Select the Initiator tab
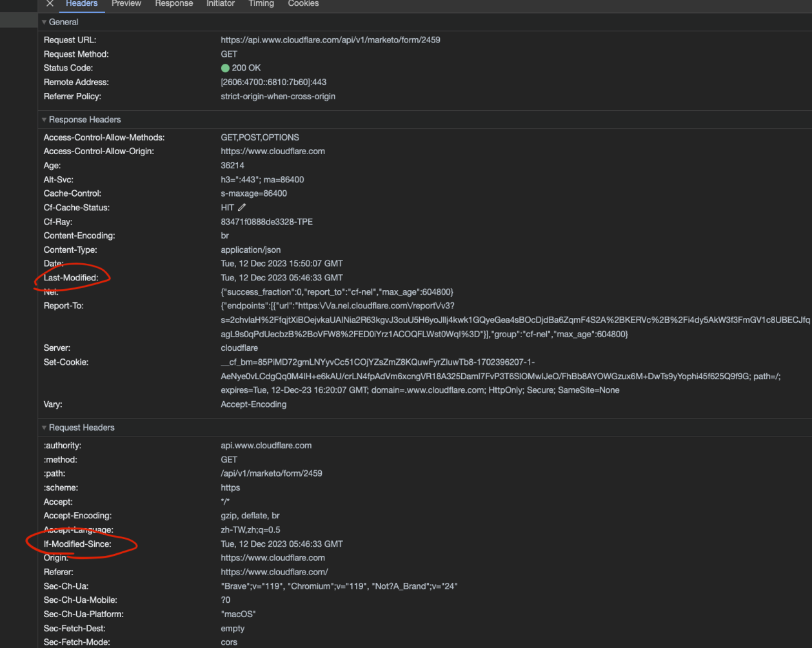812x648 pixels. tap(220, 3)
